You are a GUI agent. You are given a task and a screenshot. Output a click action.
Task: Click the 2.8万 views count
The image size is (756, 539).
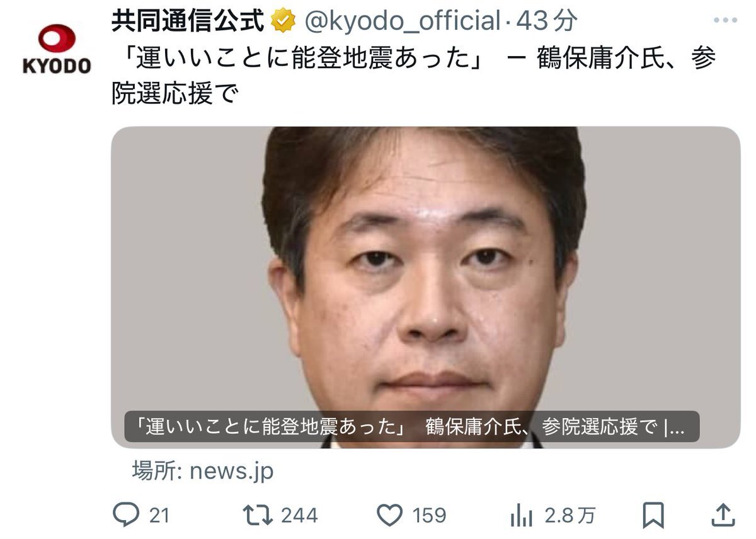pos(570,516)
